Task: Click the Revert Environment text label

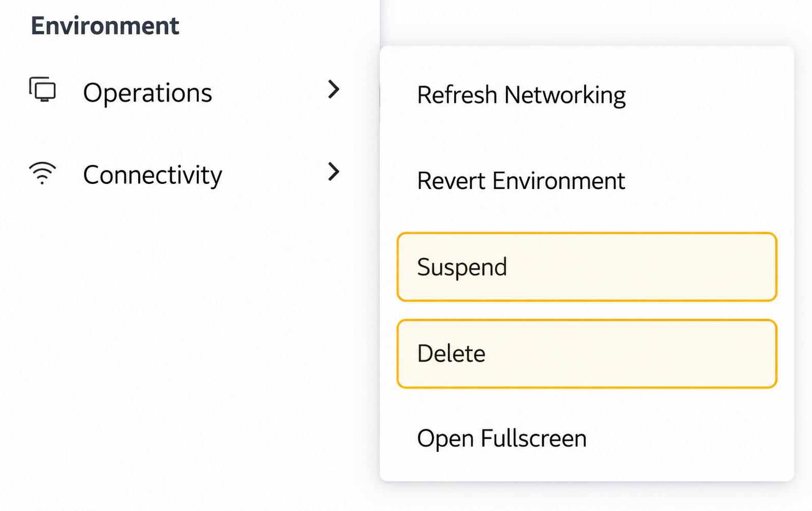Action: pos(521,181)
